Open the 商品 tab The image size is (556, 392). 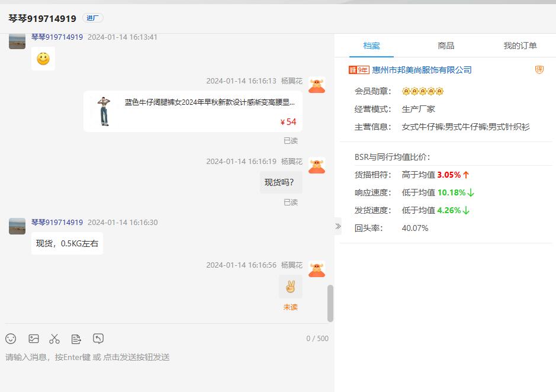[446, 46]
